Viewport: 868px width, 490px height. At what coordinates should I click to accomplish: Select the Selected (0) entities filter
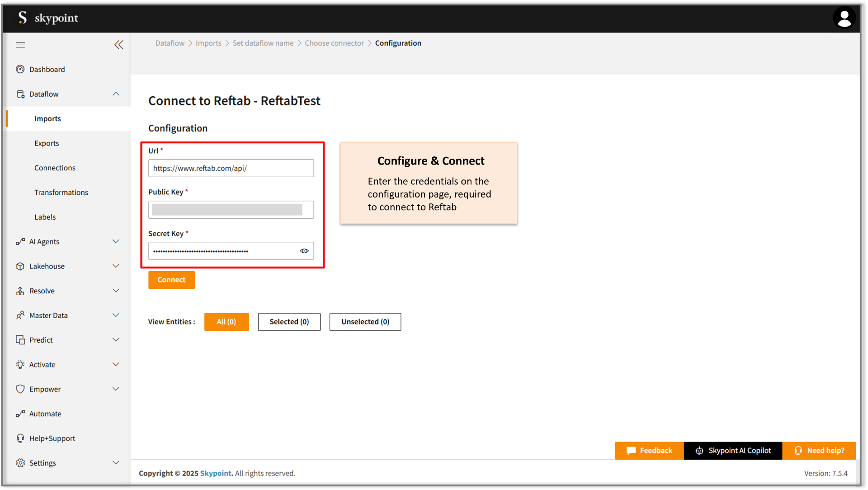pyautogui.click(x=289, y=322)
